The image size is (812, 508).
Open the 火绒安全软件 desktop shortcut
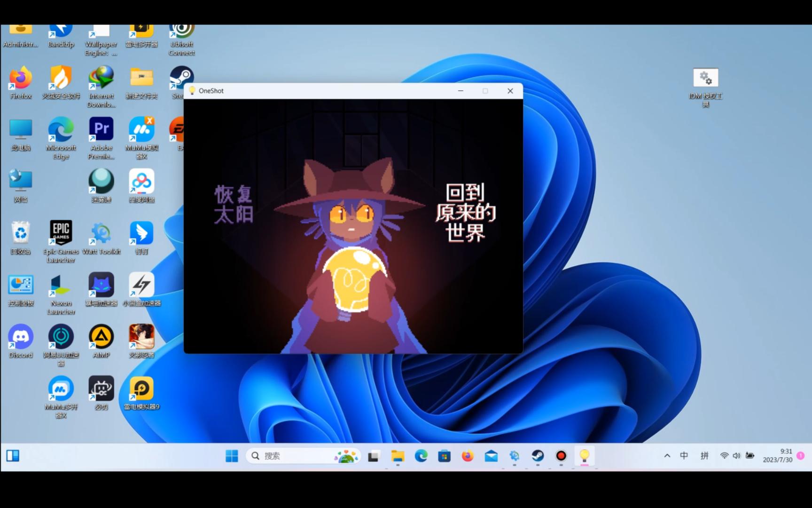pyautogui.click(x=61, y=83)
